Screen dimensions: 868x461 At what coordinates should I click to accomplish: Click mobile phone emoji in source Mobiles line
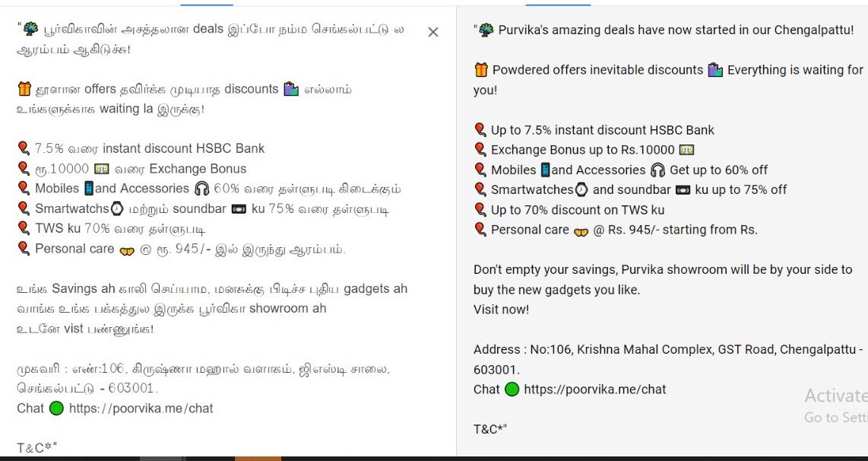pos(89,189)
